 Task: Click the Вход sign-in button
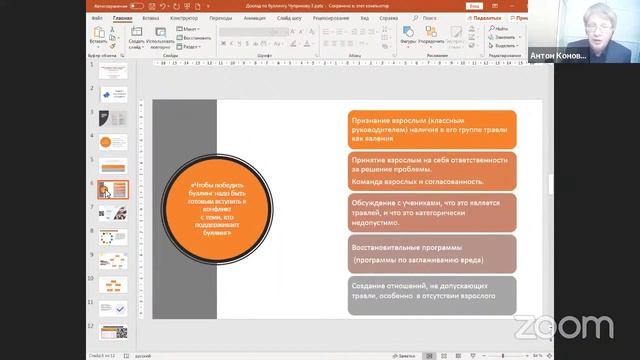click(x=474, y=6)
